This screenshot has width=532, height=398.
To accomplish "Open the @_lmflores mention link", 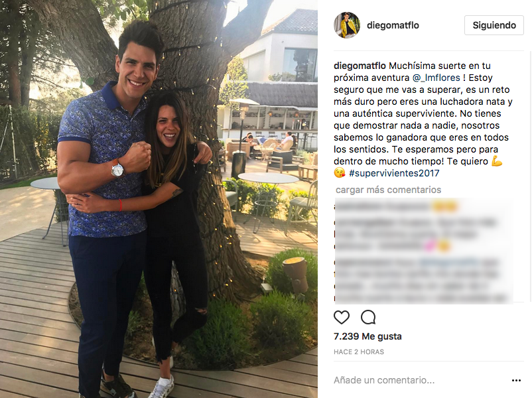I will [x=436, y=78].
